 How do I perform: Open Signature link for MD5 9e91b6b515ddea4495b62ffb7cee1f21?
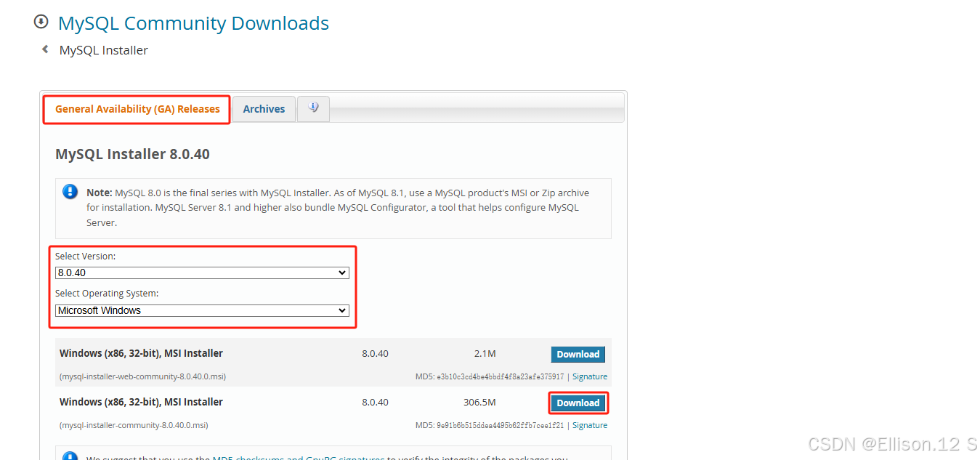click(590, 425)
